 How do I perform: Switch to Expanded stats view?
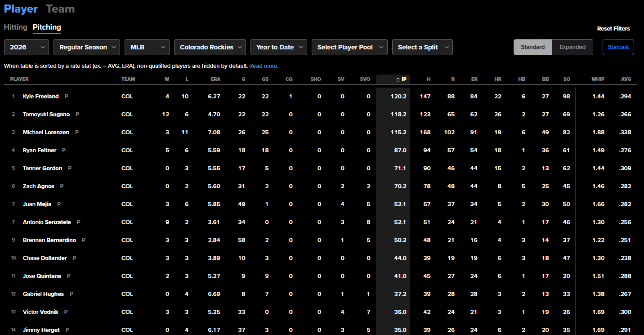pos(572,47)
